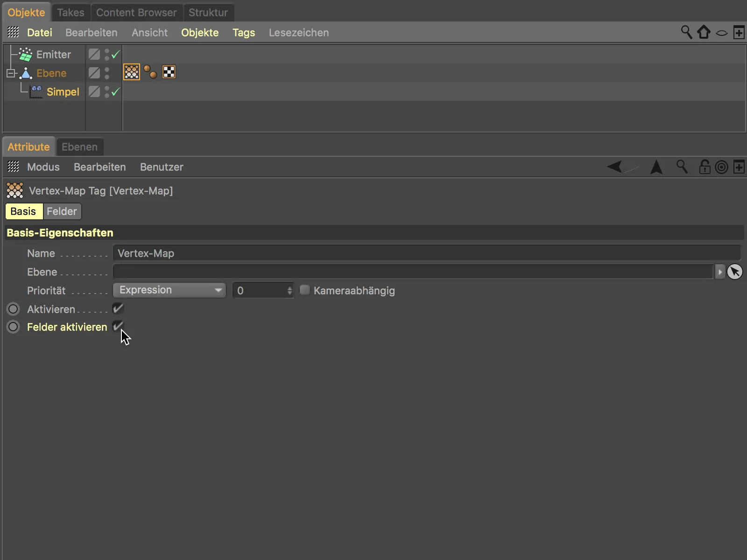
Task: Click the Aktivieren keyframe circle
Action: (13, 309)
